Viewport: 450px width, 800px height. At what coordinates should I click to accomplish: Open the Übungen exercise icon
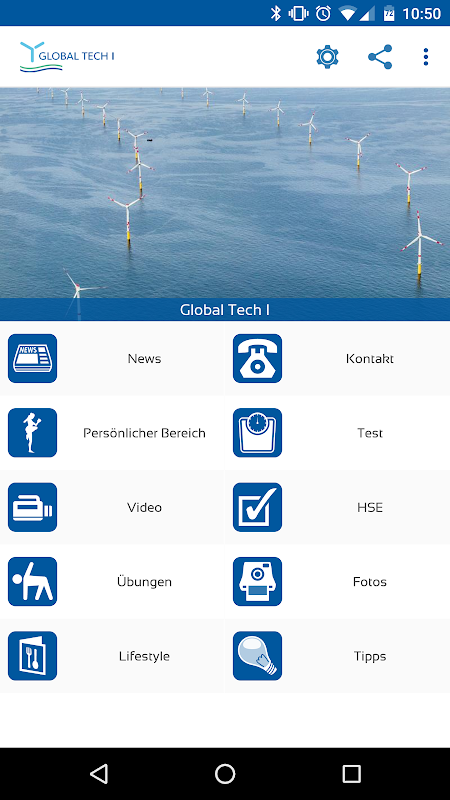tap(33, 582)
